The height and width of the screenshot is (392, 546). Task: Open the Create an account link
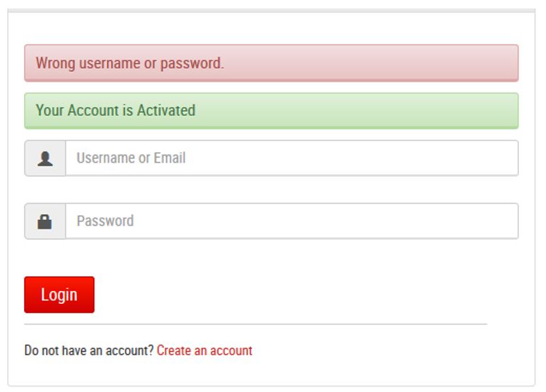pyautogui.click(x=204, y=351)
